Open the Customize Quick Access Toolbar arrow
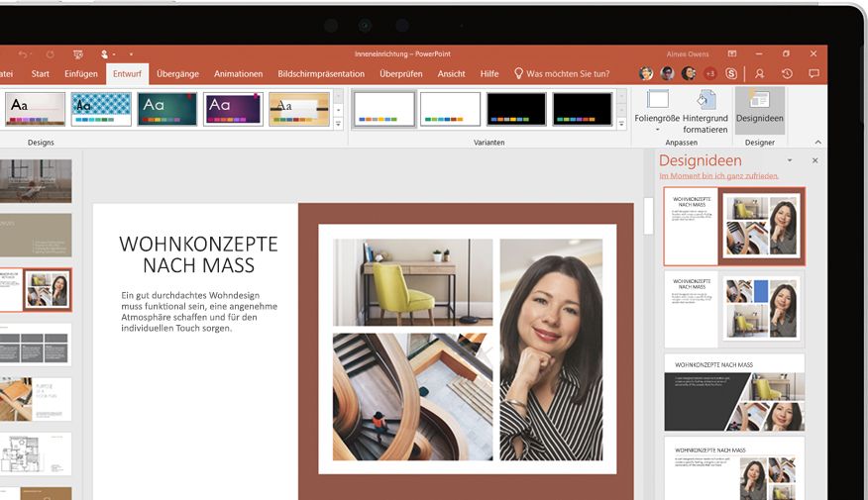The image size is (868, 500). click(131, 54)
